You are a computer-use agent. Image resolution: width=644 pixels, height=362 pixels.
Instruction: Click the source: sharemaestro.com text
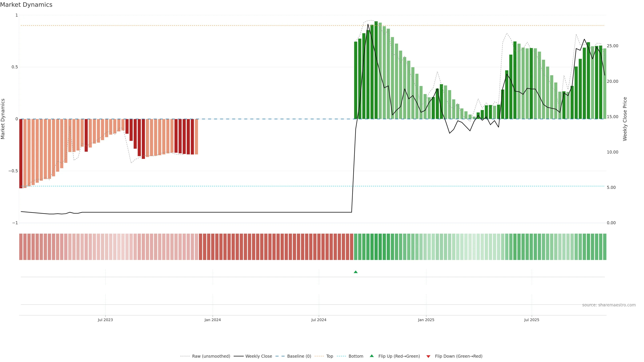coord(609,305)
